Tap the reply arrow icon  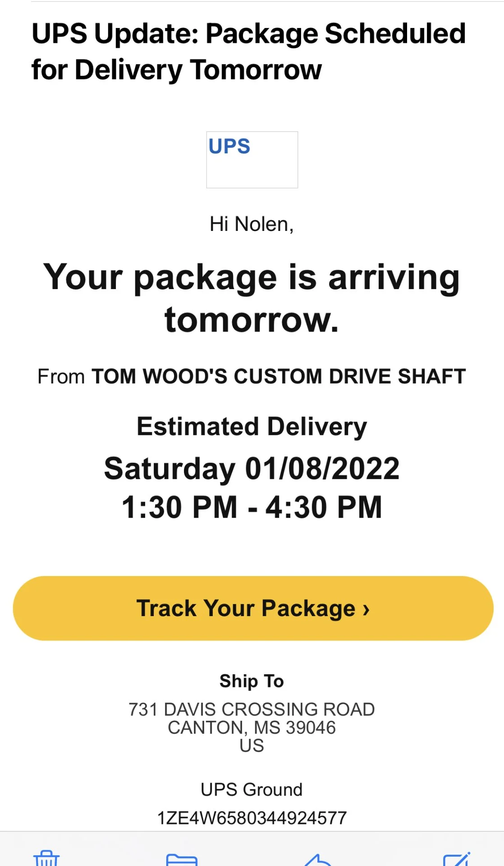click(x=319, y=860)
